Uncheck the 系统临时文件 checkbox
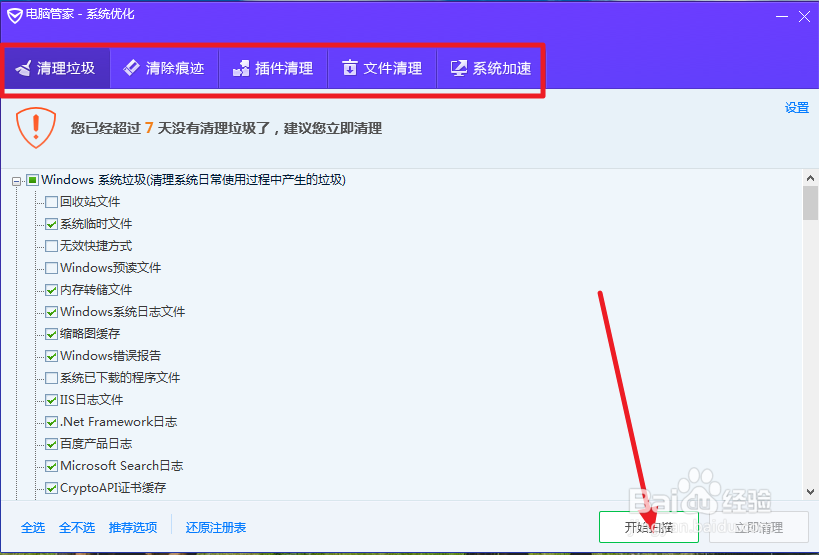819x555 pixels. coord(51,224)
